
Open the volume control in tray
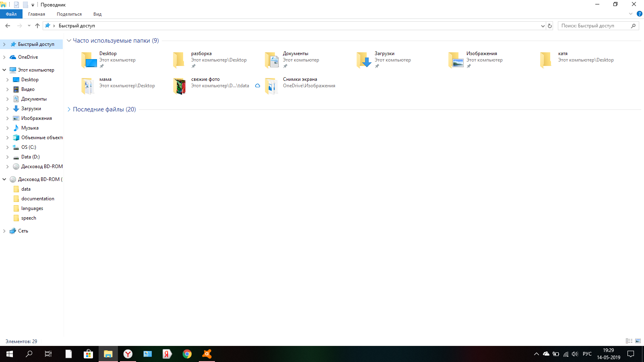(575, 354)
